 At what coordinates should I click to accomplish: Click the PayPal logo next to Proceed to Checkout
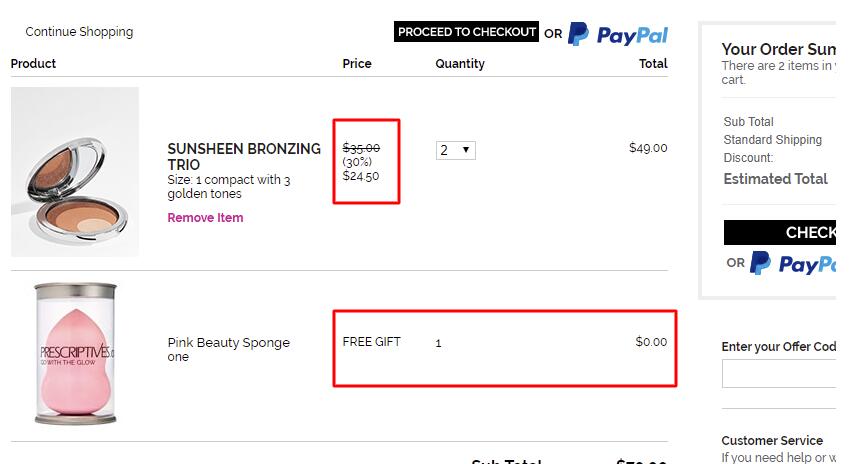tap(618, 34)
